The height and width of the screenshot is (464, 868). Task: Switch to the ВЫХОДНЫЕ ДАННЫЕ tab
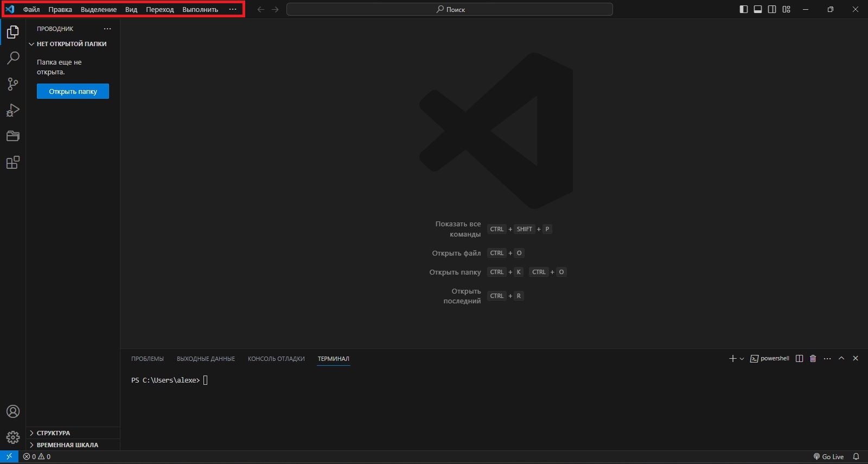(206, 359)
